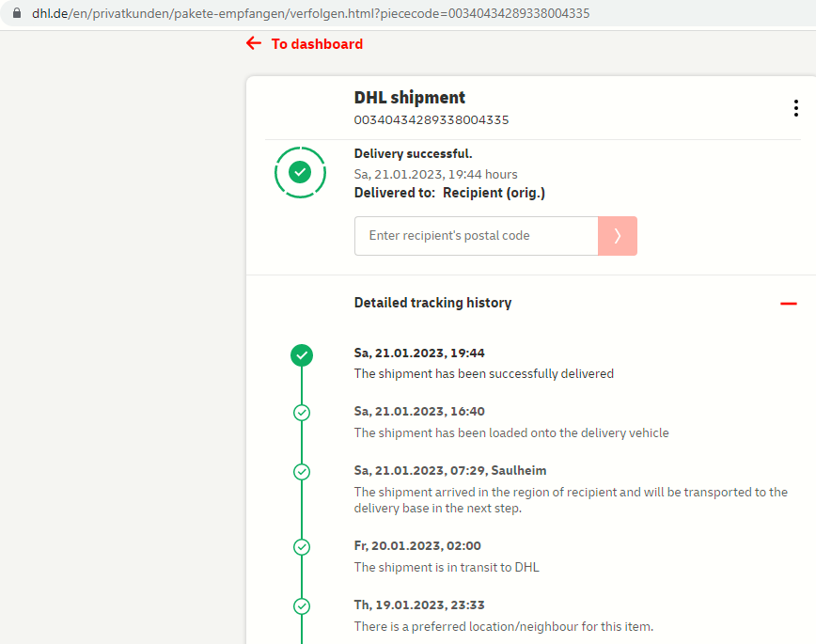Select the 16:40 loaded-onto-vehicle timeline checkmark

[x=302, y=412]
